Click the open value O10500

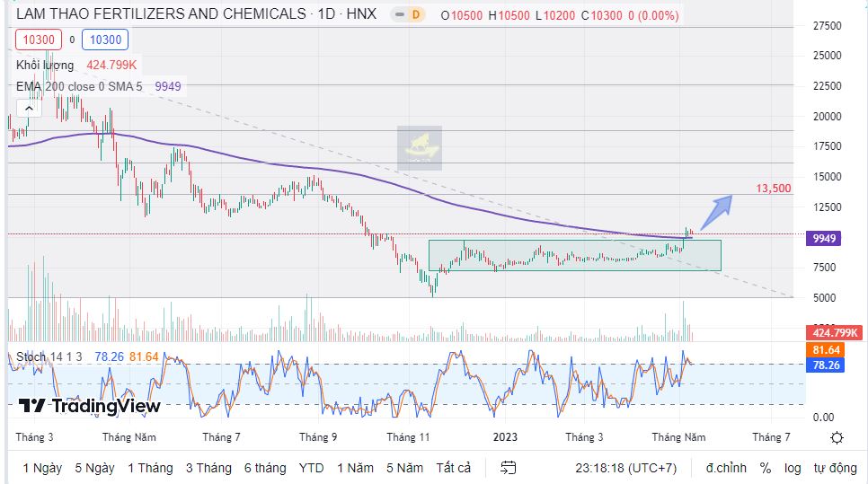462,15
